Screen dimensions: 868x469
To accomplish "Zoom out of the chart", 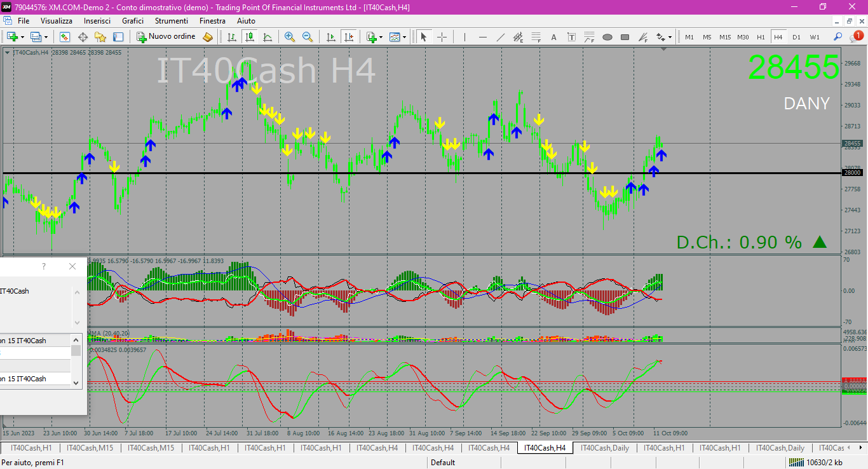I will pos(308,37).
